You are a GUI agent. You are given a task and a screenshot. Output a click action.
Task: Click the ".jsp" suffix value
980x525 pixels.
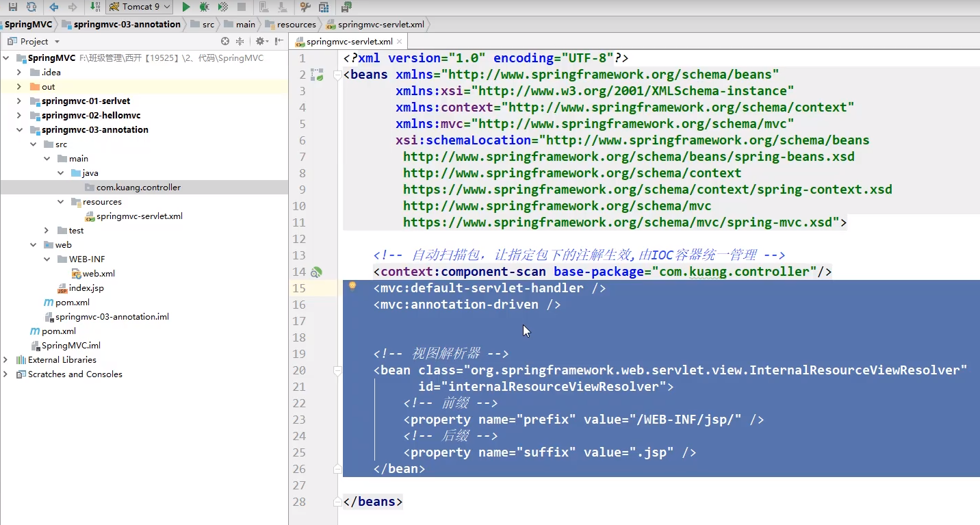click(652, 452)
